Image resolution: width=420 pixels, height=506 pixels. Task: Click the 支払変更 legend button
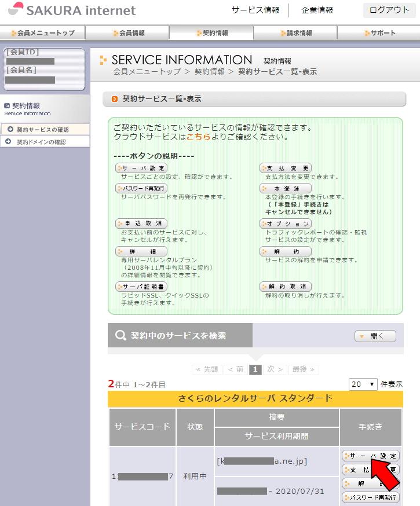point(286,168)
